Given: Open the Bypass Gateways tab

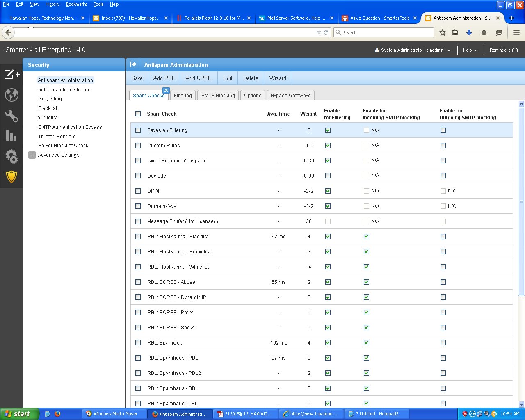Looking at the screenshot, I should pyautogui.click(x=290, y=96).
